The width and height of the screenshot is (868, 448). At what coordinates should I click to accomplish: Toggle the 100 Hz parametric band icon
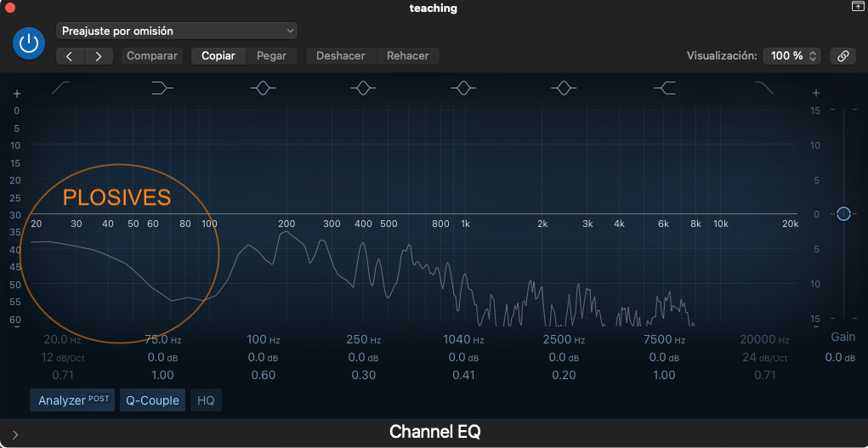[x=263, y=88]
